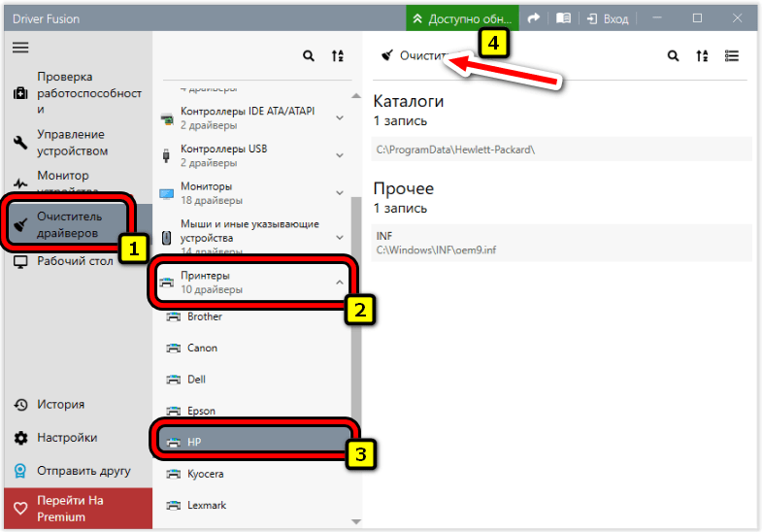
Task: Expand the Контроллеры IDE ATA/ATAPI category
Action: pyautogui.click(x=340, y=118)
